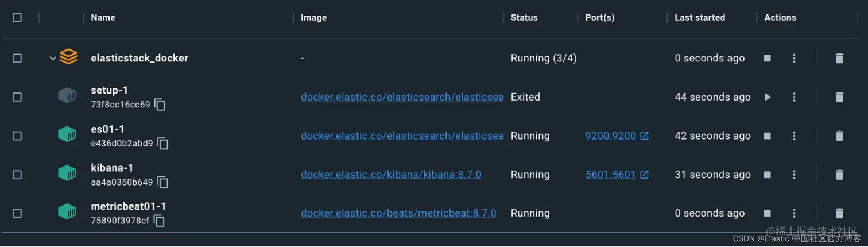This screenshot has height=247, width=868.
Task: Open the metricbeat01-1 container details
Action: pos(129,206)
